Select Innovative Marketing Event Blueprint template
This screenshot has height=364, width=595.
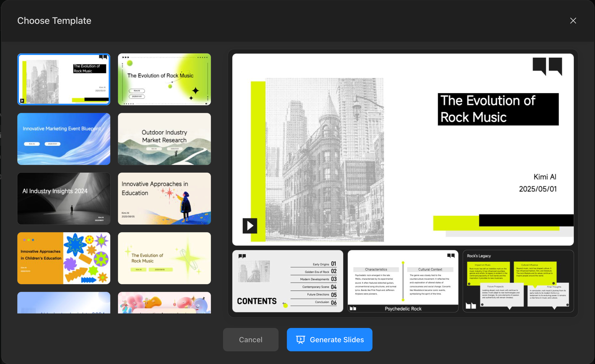point(64,139)
